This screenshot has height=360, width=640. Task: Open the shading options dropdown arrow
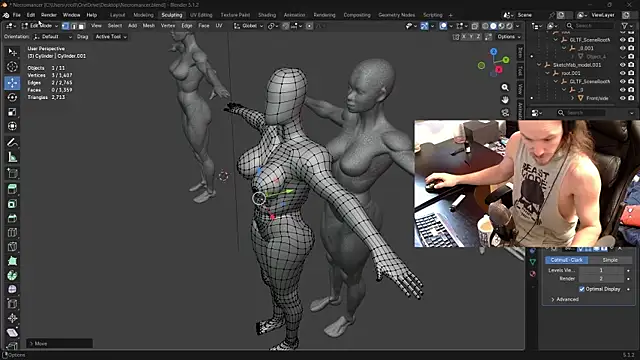coord(518,26)
